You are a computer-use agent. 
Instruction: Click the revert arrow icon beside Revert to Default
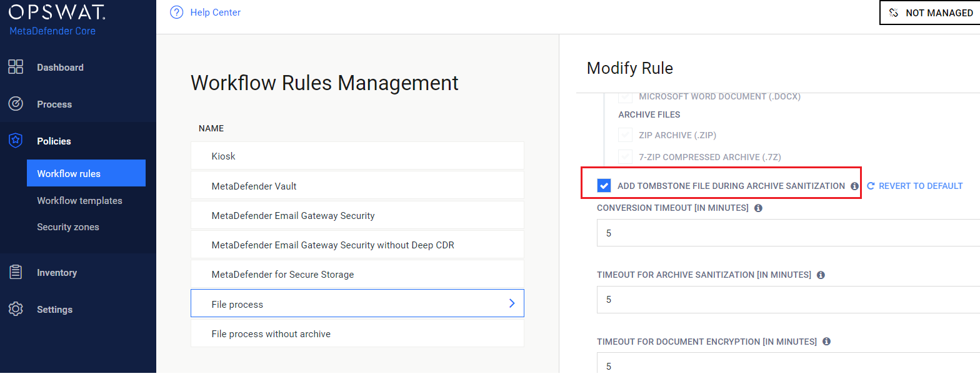pyautogui.click(x=871, y=186)
